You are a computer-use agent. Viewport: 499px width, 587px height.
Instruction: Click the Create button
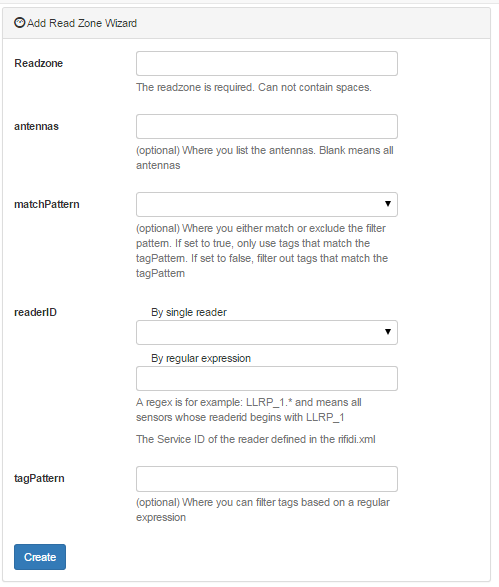(40, 557)
